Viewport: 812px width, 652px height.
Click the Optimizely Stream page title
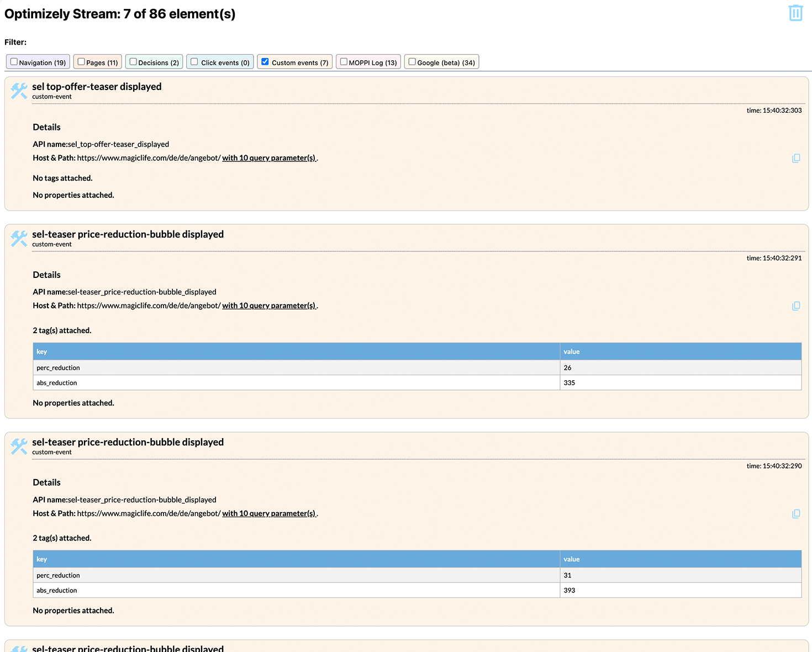coord(120,14)
